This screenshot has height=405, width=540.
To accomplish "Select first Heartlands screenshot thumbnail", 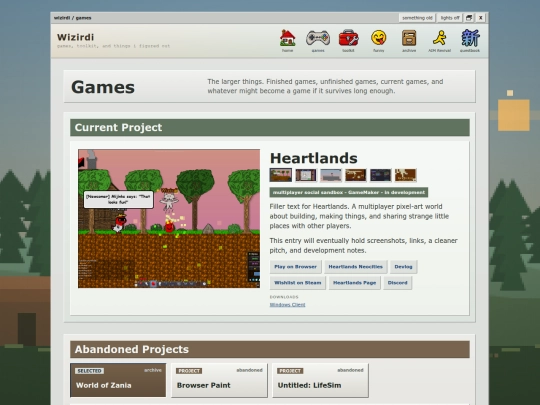I will click(x=281, y=175).
